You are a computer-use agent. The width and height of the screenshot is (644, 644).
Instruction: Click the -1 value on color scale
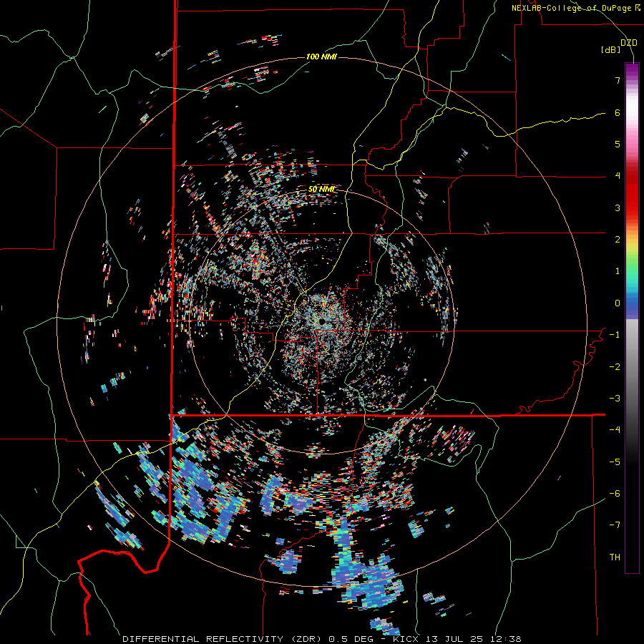(x=615, y=335)
